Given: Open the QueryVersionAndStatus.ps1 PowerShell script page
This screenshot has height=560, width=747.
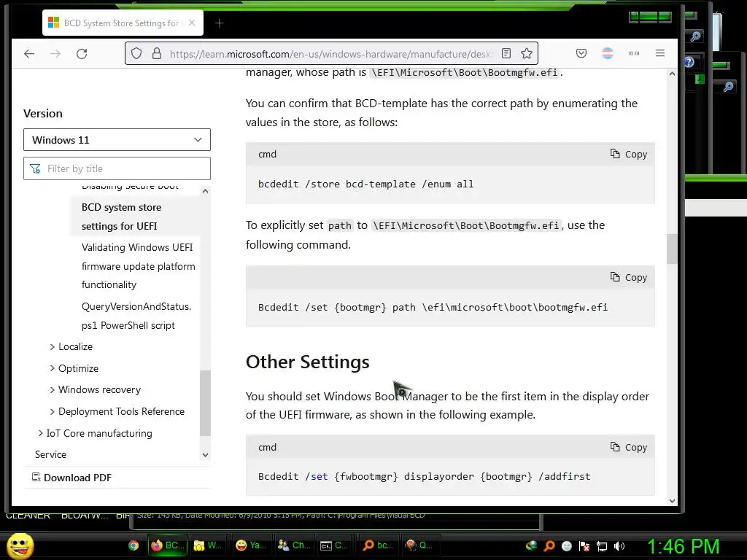Looking at the screenshot, I should click(136, 316).
